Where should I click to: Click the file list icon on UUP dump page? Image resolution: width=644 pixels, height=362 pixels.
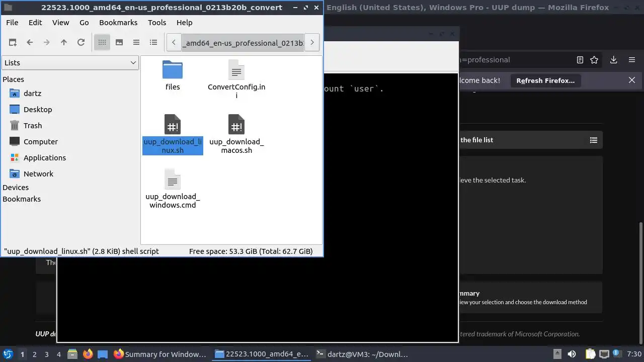[594, 140]
